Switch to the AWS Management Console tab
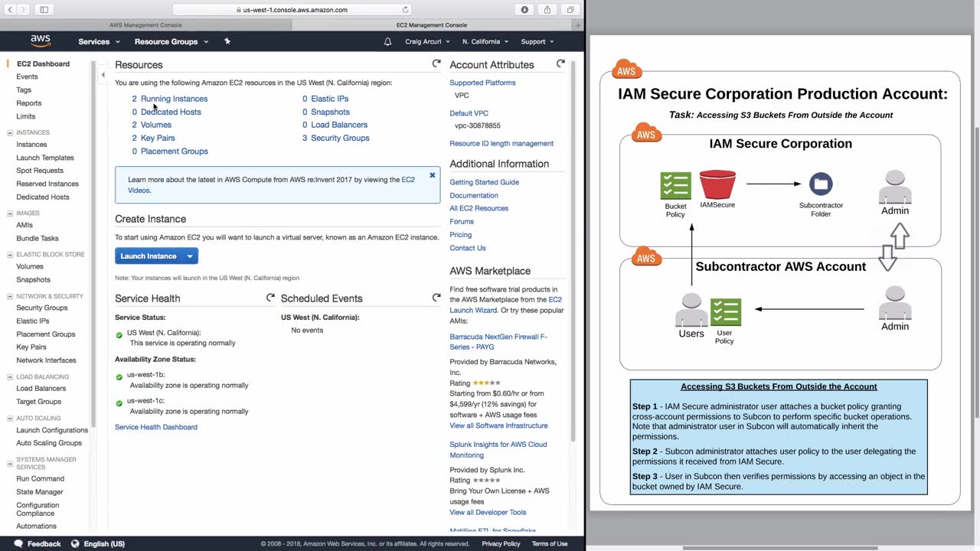This screenshot has width=980, height=551. coord(145,25)
